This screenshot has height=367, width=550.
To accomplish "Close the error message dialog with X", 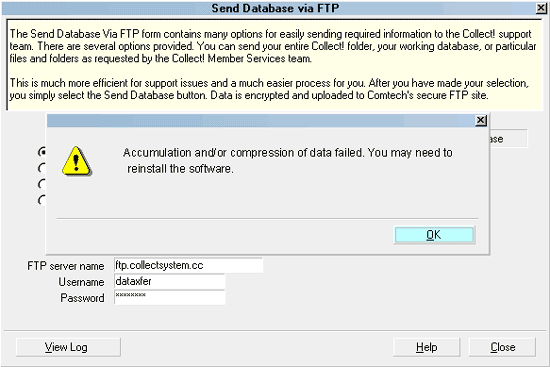I will click(481, 120).
